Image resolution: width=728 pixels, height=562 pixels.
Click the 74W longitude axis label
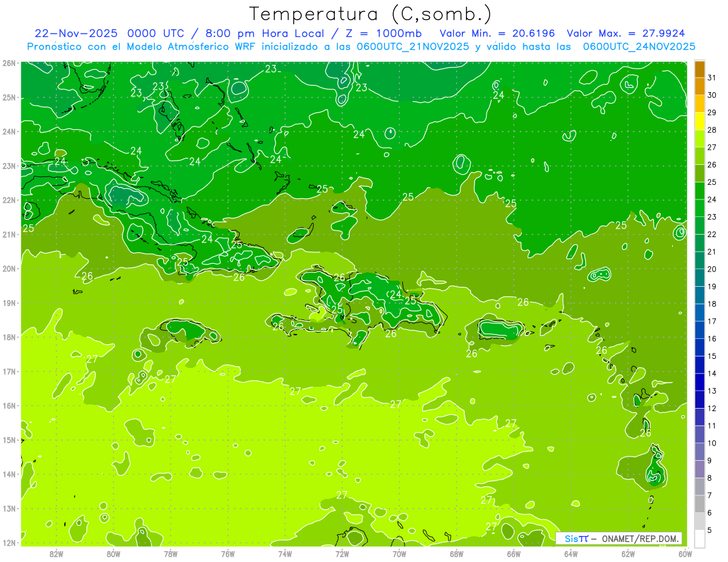(x=285, y=554)
